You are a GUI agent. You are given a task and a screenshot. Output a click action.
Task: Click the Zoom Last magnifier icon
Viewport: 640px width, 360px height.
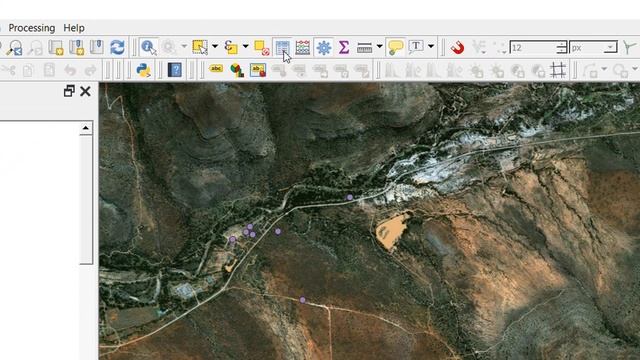15,47
